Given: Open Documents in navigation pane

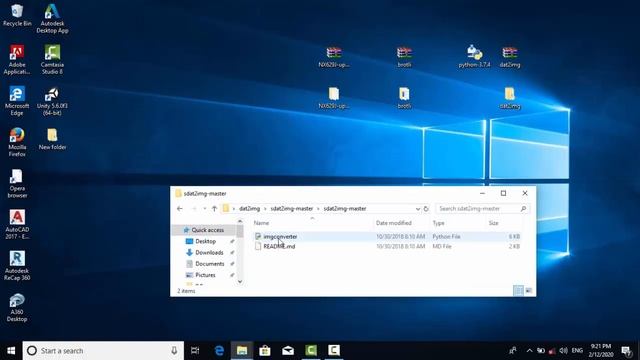Looking at the screenshot, I should click(209, 264).
